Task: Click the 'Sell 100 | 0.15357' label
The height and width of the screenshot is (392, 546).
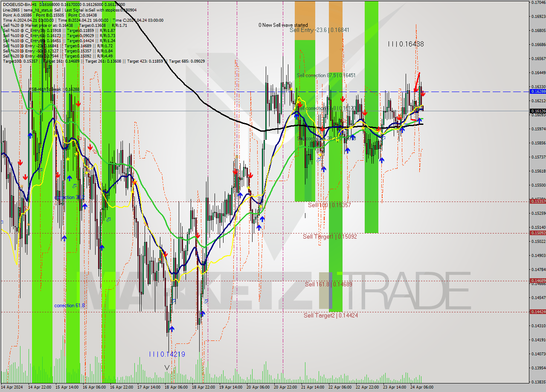Action: 329,205
